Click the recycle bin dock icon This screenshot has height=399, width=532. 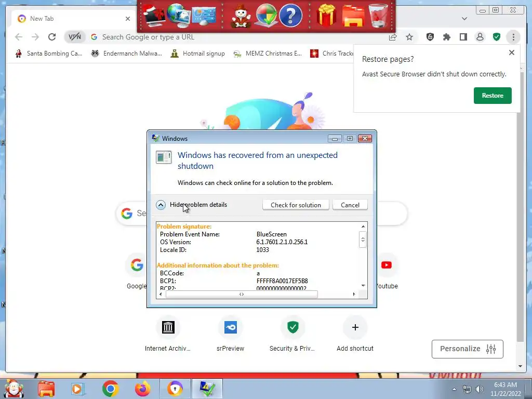(378, 16)
